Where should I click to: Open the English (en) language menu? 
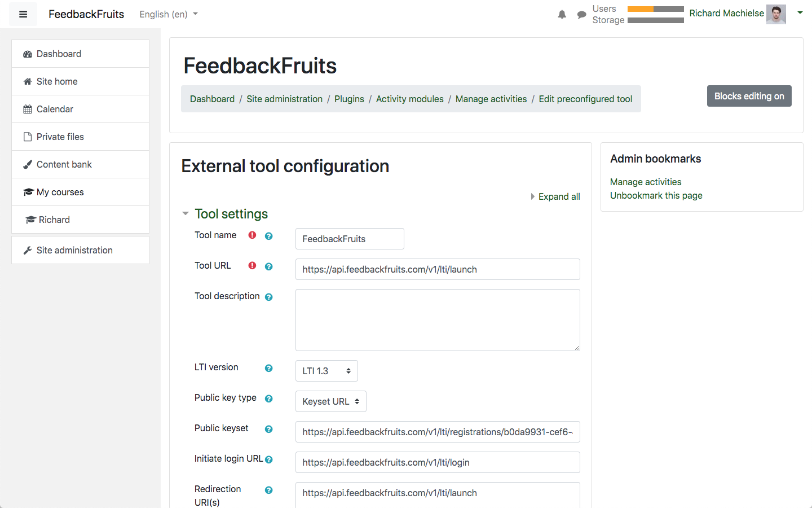(x=169, y=14)
